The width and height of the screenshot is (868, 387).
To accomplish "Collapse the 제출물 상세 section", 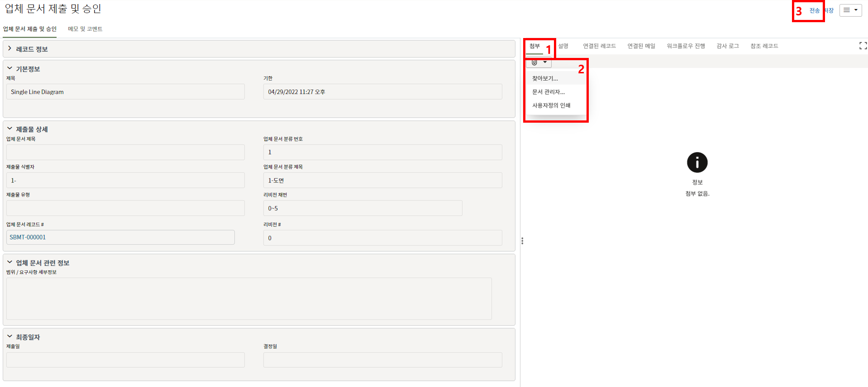I will (x=10, y=129).
